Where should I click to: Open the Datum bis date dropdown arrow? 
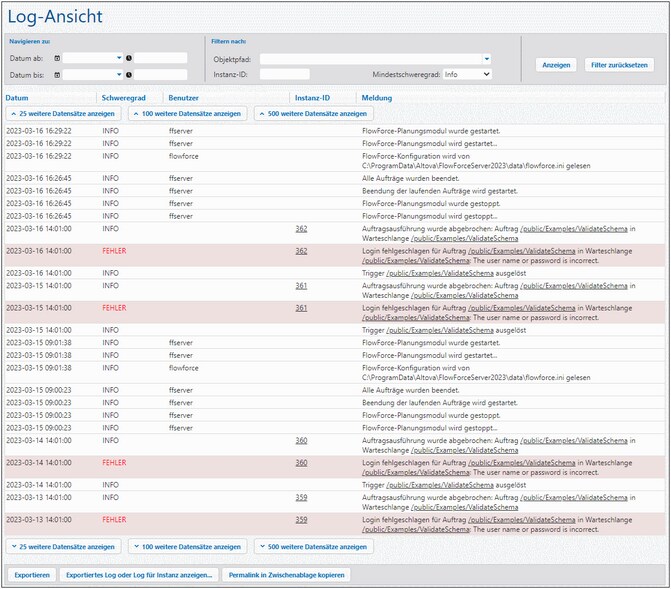(119, 75)
